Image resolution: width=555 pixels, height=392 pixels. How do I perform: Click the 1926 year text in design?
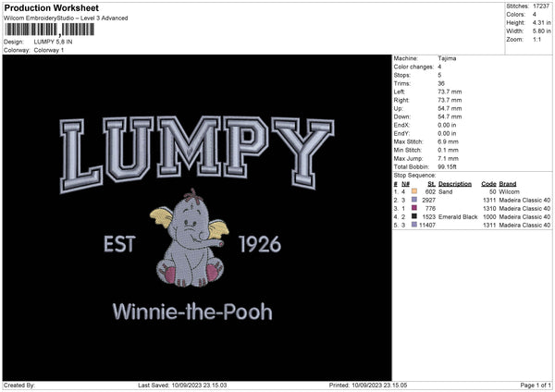260,244
